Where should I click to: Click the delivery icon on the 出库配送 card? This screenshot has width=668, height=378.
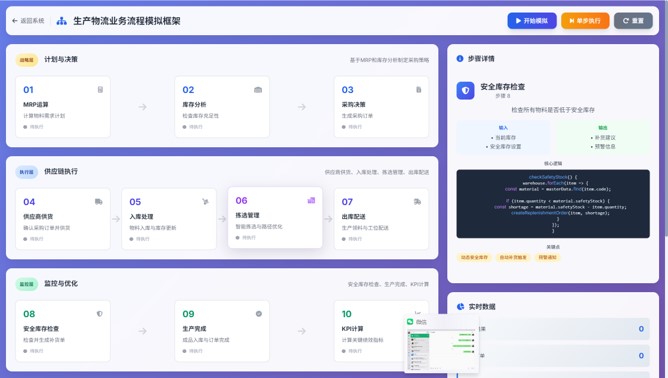(x=418, y=202)
